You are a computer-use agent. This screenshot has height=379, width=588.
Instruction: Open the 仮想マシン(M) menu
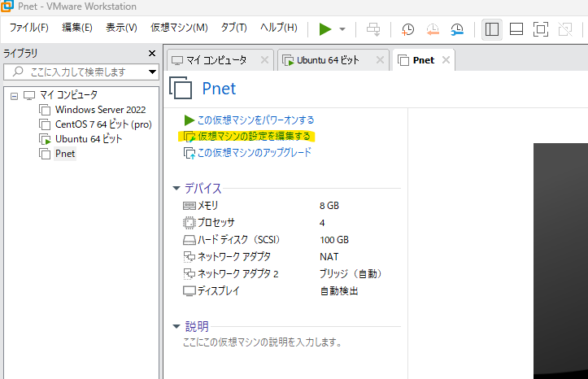(x=179, y=28)
